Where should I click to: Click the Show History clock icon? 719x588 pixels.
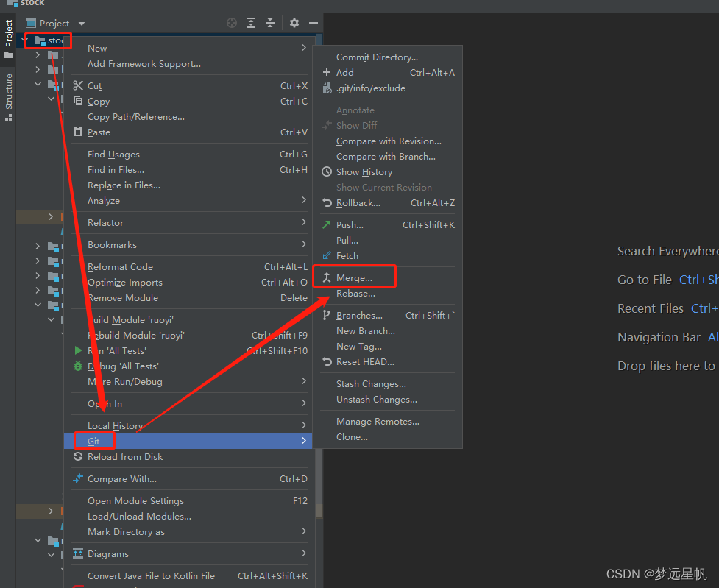click(327, 172)
